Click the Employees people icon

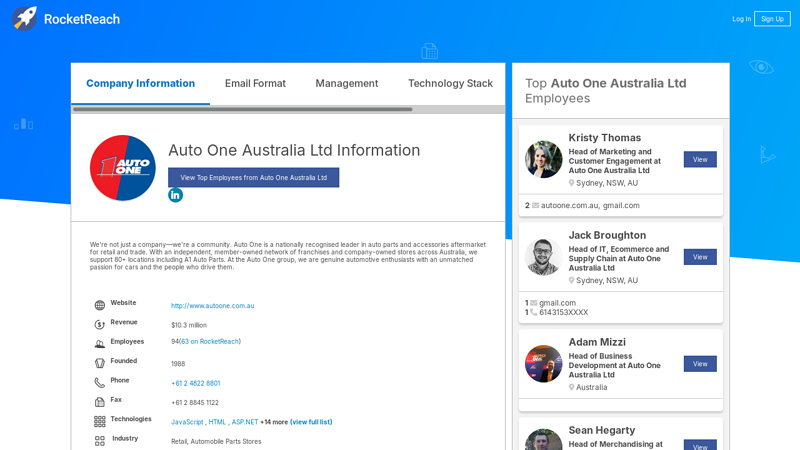click(99, 344)
